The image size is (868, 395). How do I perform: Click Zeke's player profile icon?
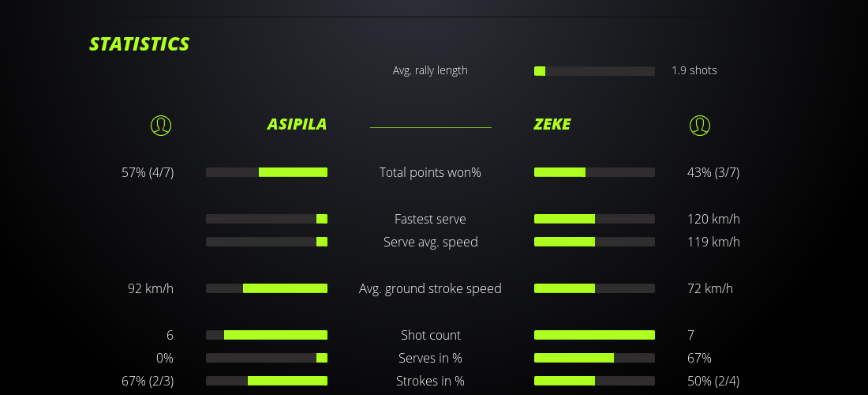(x=700, y=125)
